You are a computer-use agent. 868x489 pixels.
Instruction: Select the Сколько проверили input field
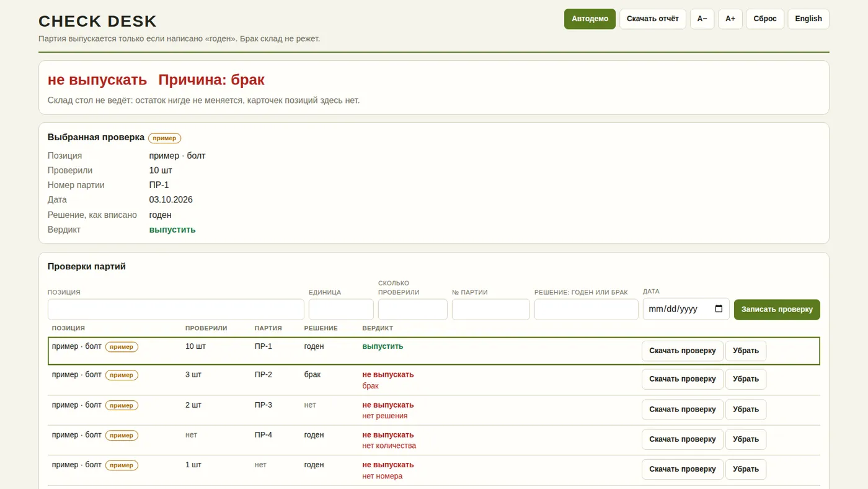click(413, 310)
